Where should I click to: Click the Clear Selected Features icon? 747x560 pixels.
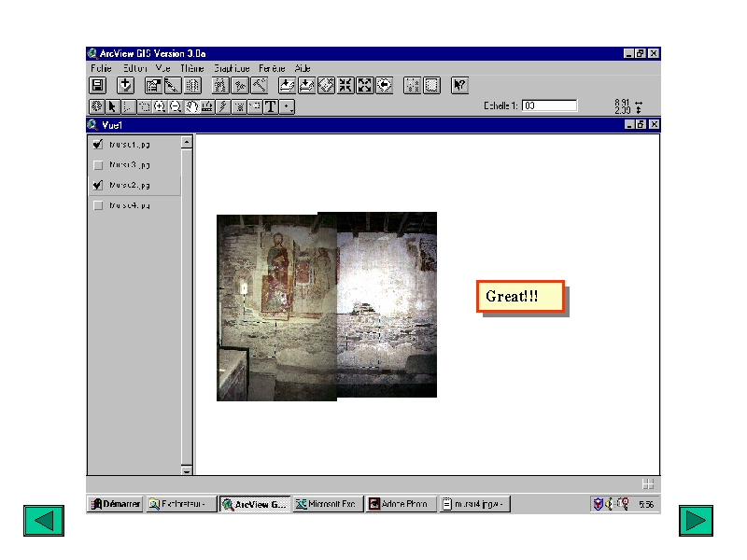pos(431,85)
